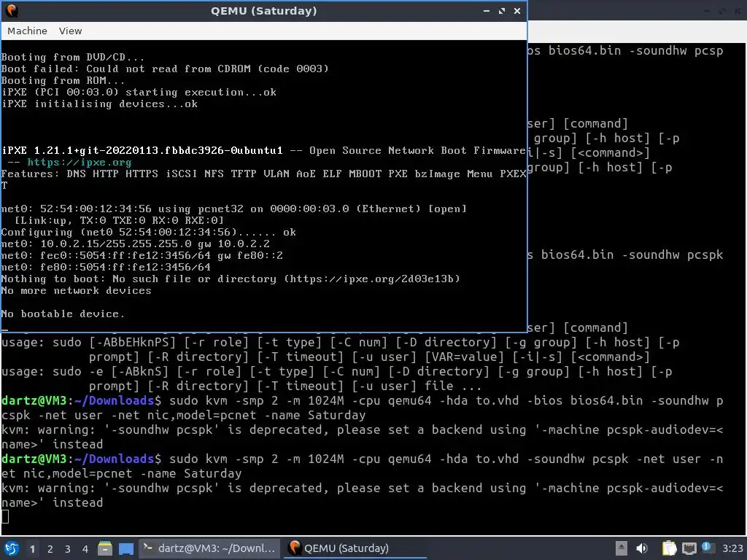Open the volume control tray icon
Screen dimensions: 747x560
[642, 548]
